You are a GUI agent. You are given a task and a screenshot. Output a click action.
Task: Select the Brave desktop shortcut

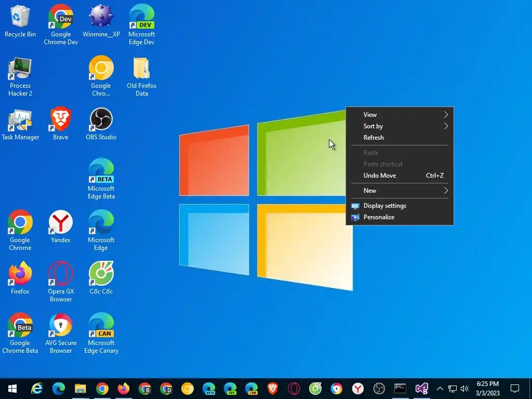click(x=61, y=124)
